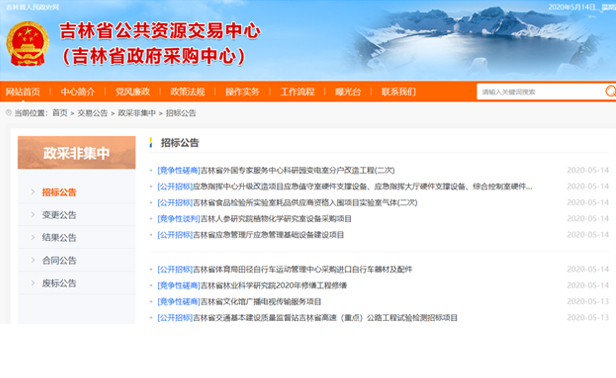Image resolution: width=616 pixels, height=378 pixels.
Task: Click chevron beside 废标公告
Action: pyautogui.click(x=33, y=283)
